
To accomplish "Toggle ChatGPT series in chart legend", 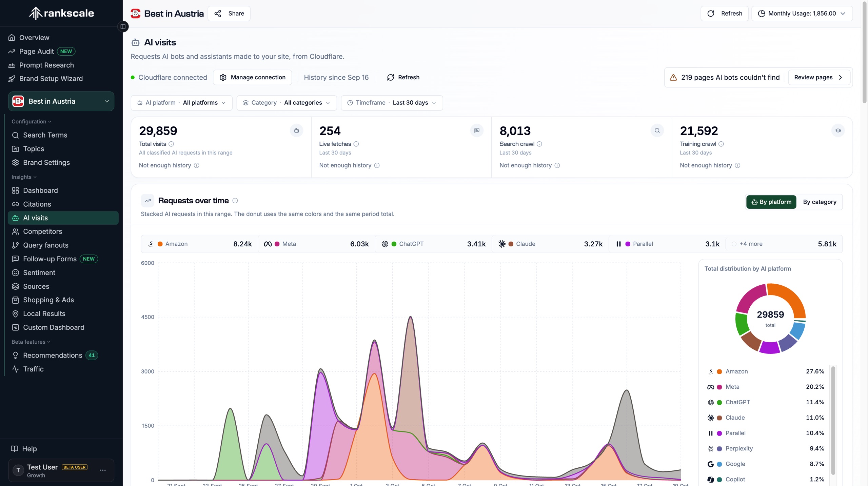I will (x=433, y=244).
